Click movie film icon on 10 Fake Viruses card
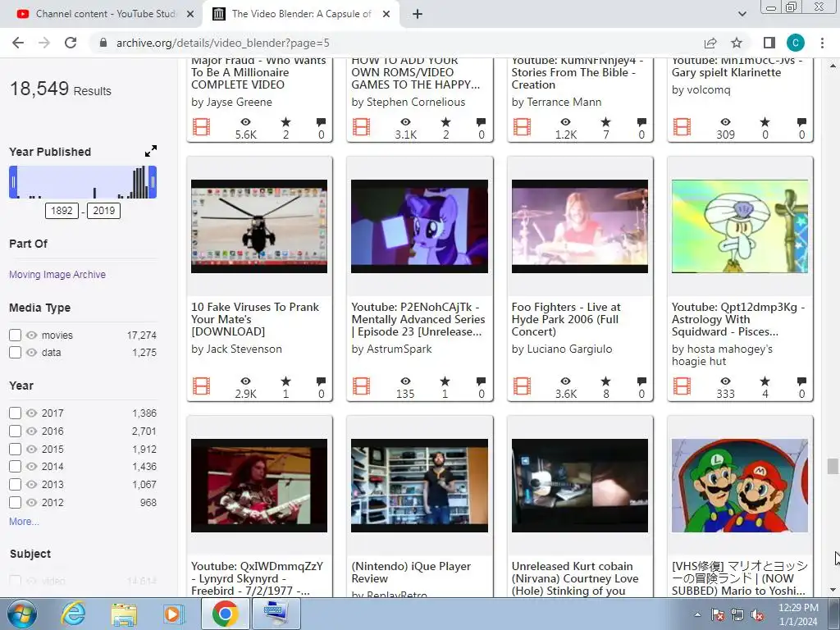840x630 pixels. 202,386
